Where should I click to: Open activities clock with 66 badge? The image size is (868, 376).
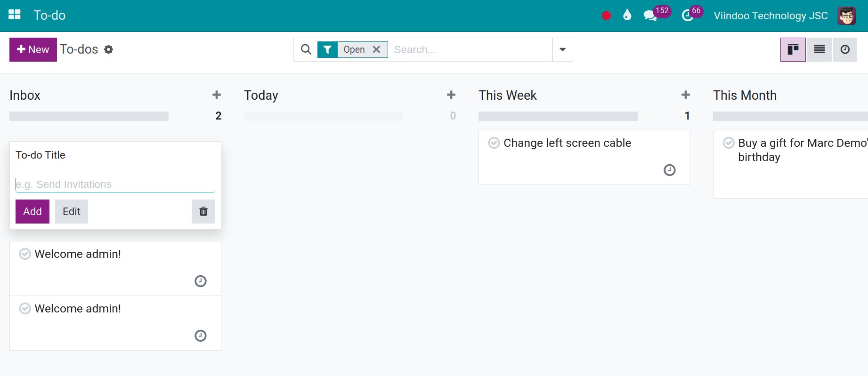click(692, 14)
